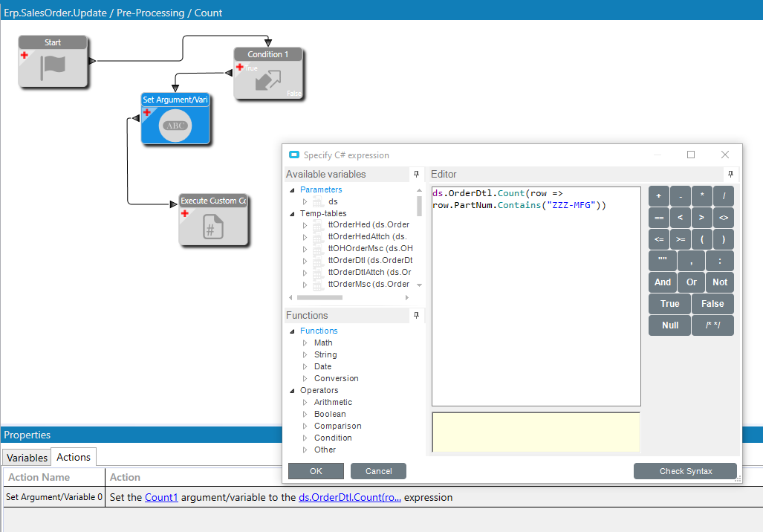Insert empty double quotes
This screenshot has height=532, width=763.
click(x=662, y=261)
